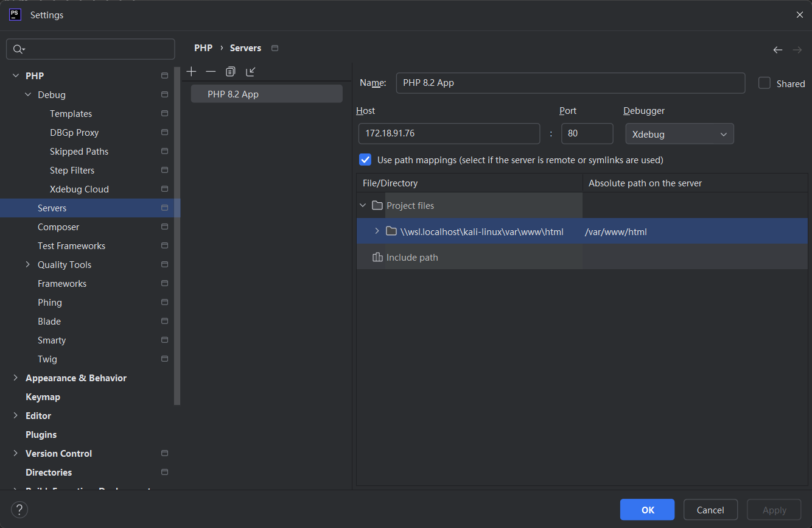Expand the Quality Tools node
The height and width of the screenshot is (528, 812).
[28, 264]
